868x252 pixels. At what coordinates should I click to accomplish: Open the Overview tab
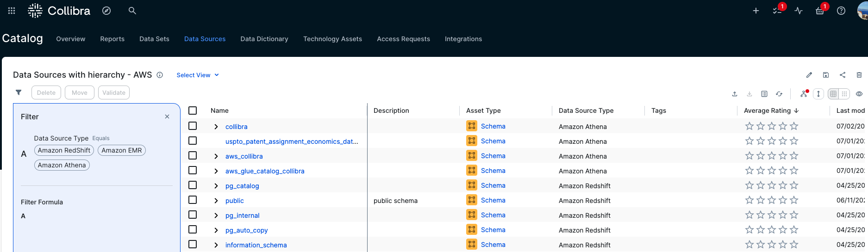(x=71, y=39)
